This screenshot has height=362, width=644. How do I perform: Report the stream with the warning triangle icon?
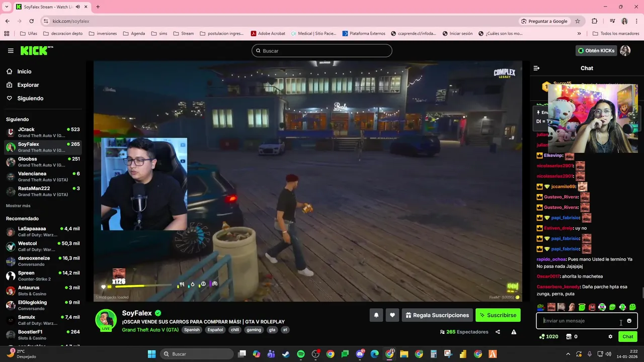514,332
